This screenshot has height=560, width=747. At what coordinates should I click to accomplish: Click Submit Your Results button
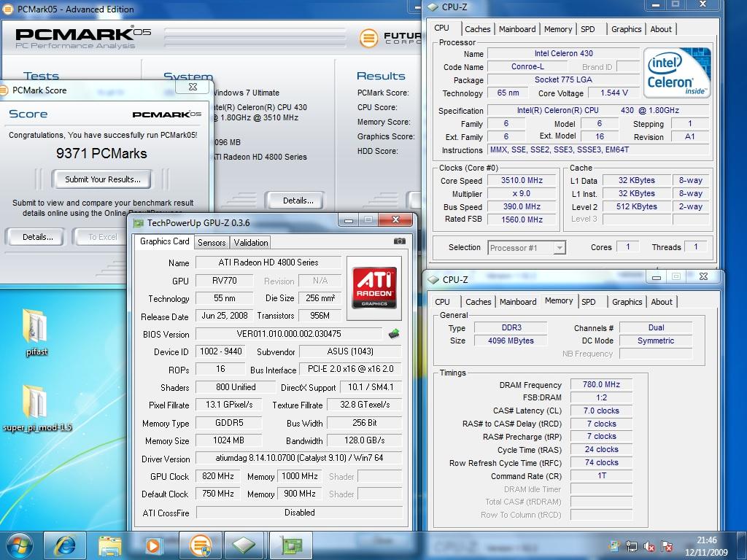pyautogui.click(x=102, y=179)
